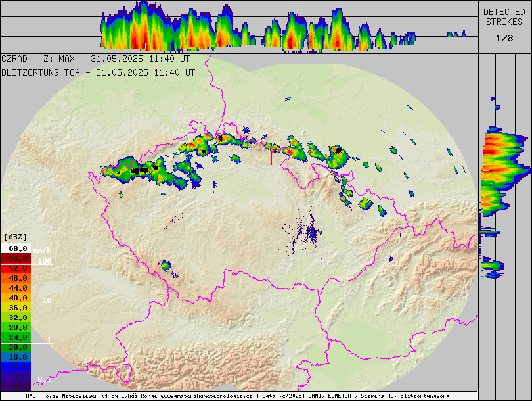Select the 28.0 dBZ green legend swatch
The height and width of the screenshot is (401, 532).
click(16, 327)
